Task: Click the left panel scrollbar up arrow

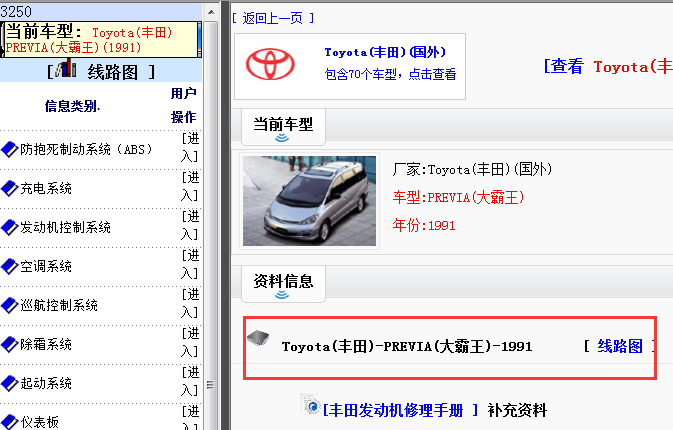Action: point(211,12)
